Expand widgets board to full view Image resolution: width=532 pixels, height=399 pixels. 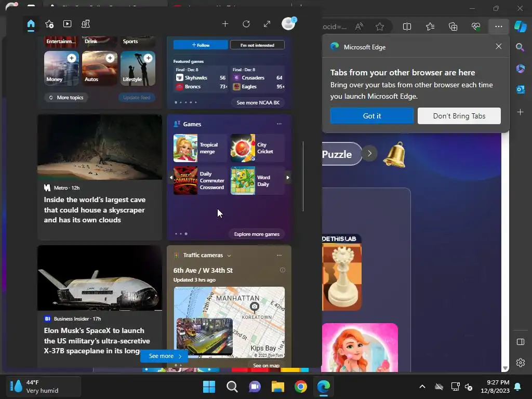(267, 24)
